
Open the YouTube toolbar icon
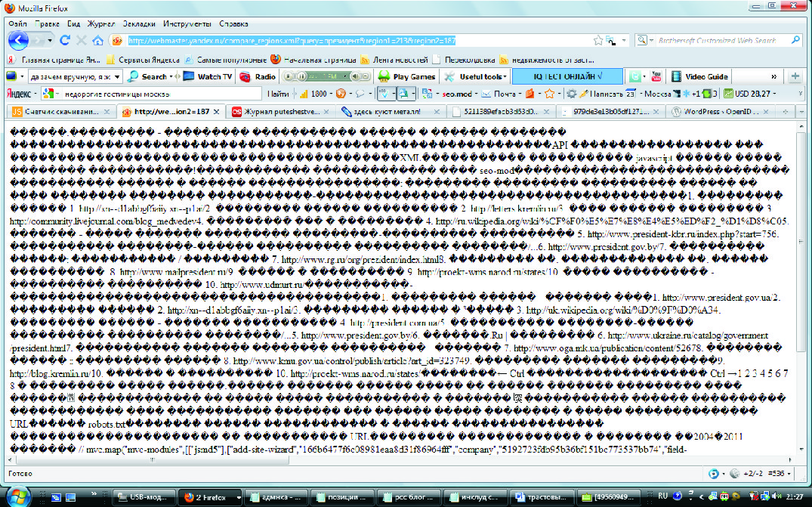tap(656, 76)
